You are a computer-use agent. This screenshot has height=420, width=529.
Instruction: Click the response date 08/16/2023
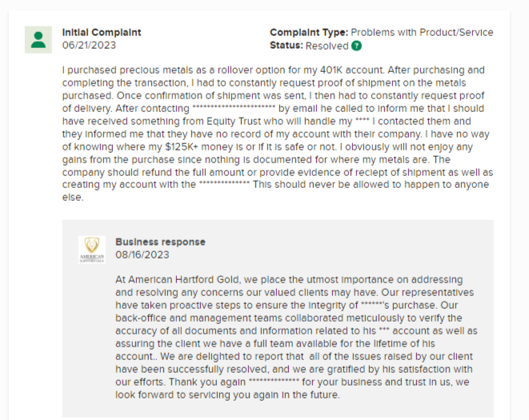(142, 254)
